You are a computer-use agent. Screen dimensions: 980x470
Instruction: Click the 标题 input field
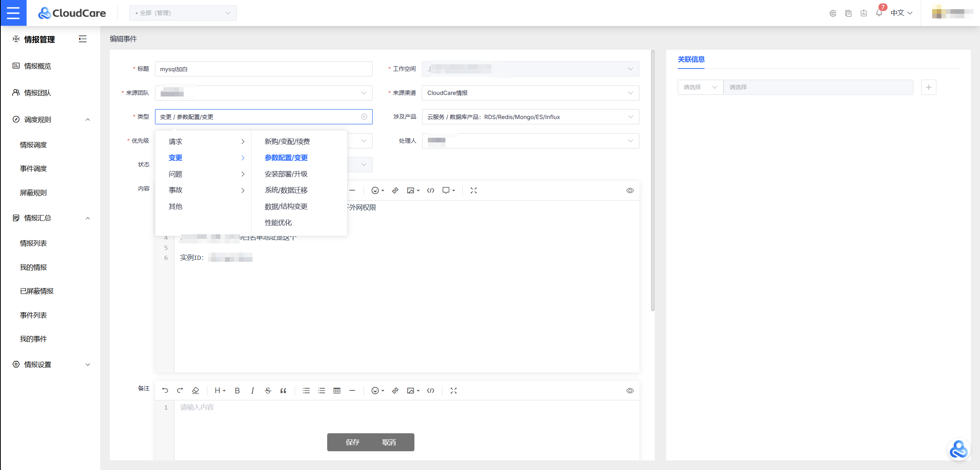point(264,69)
